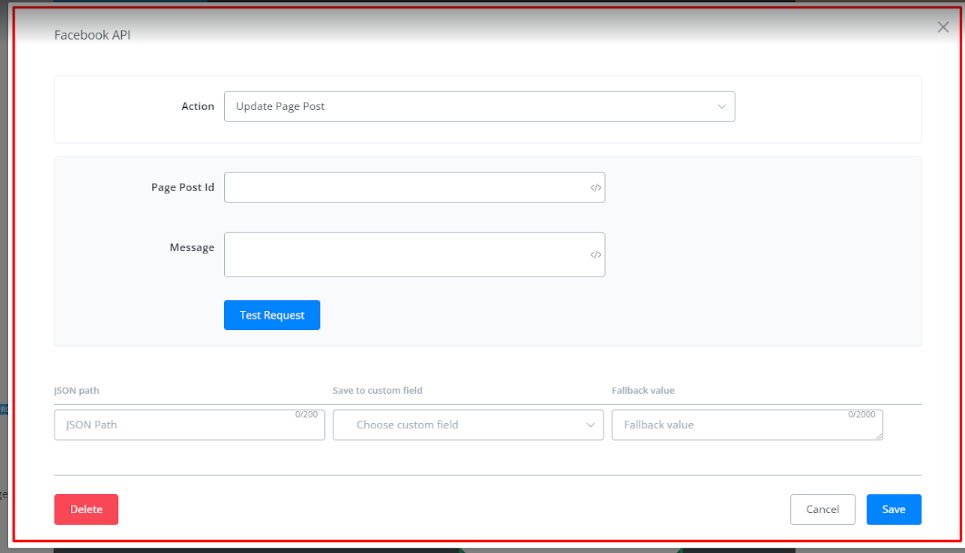Click the Page Post Id label

point(182,188)
